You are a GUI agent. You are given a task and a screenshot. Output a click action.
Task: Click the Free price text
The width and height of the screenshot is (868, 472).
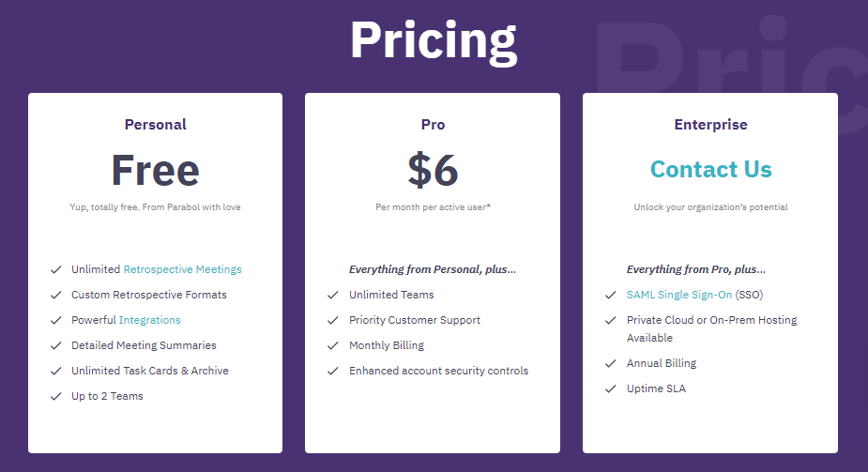[x=155, y=170]
